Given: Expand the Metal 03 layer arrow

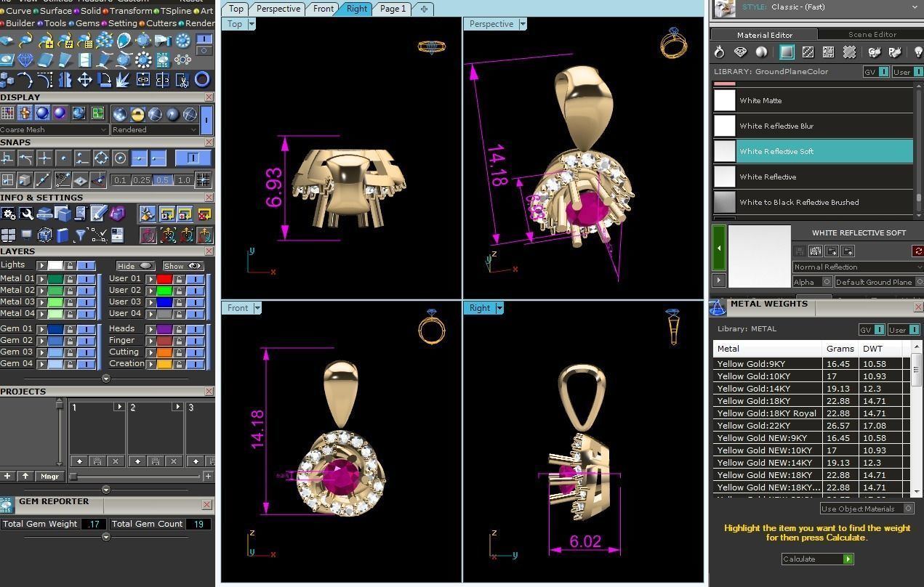Looking at the screenshot, I should (x=42, y=301).
